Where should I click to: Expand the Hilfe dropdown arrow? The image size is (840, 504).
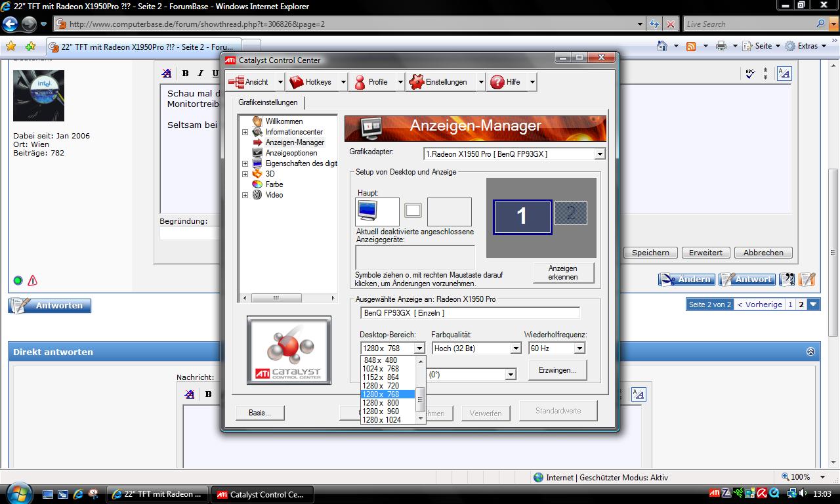click(x=532, y=82)
